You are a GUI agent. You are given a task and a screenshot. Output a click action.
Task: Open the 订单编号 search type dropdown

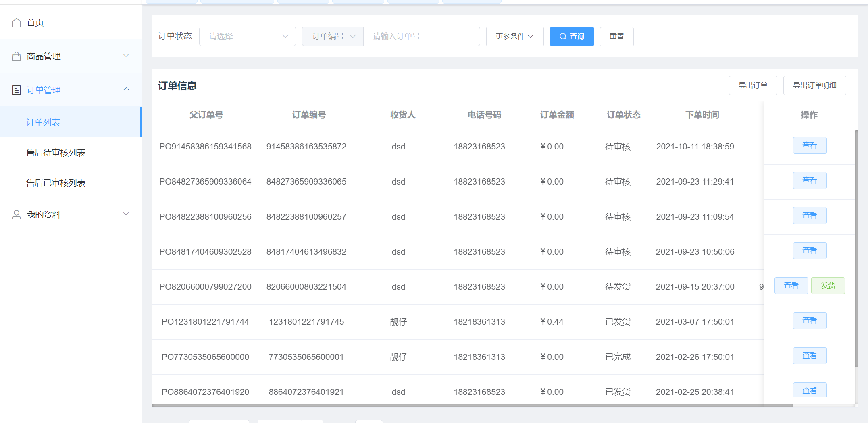pyautogui.click(x=333, y=36)
